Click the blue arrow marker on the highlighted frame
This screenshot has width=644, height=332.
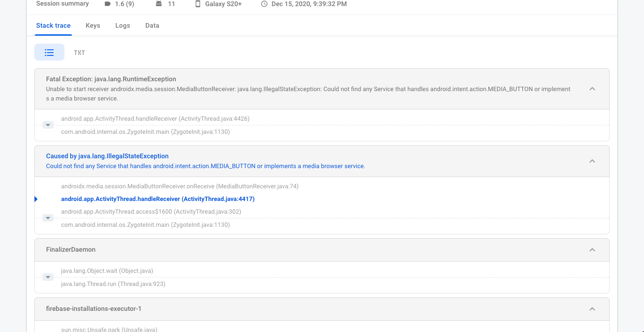(x=36, y=199)
